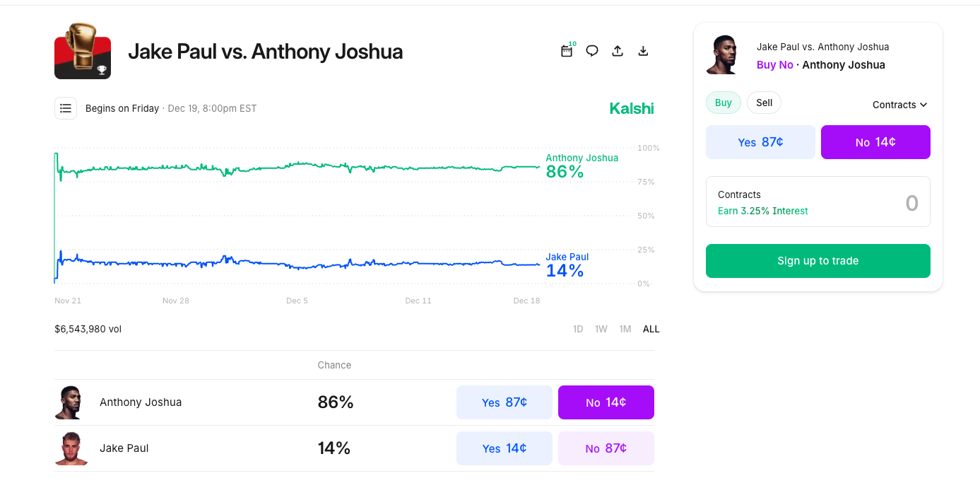This screenshot has height=500, width=980.
Task: Select the purple No 14¢ option
Action: 875,141
